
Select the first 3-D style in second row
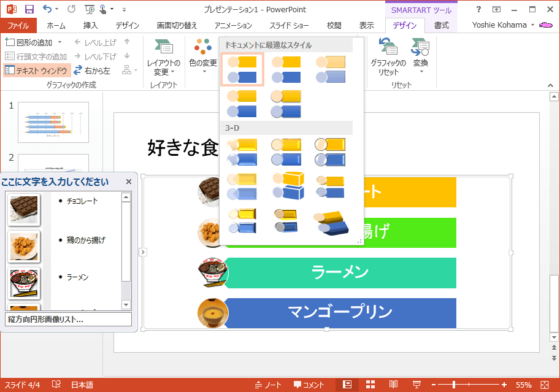click(242, 186)
